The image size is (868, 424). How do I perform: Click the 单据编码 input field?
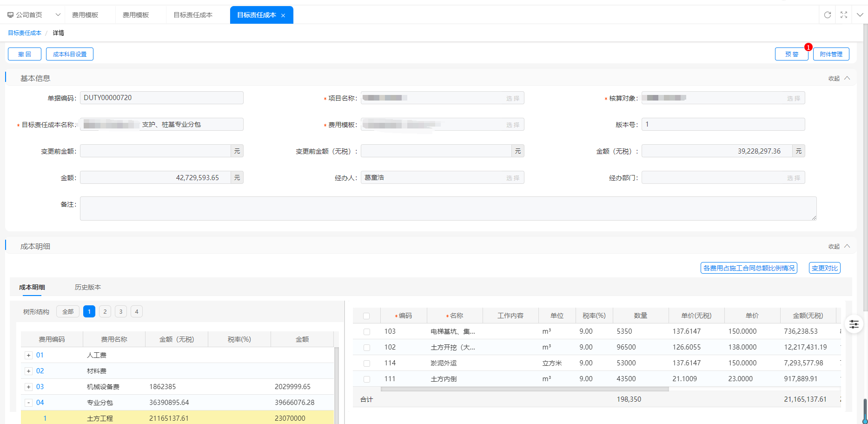point(162,98)
